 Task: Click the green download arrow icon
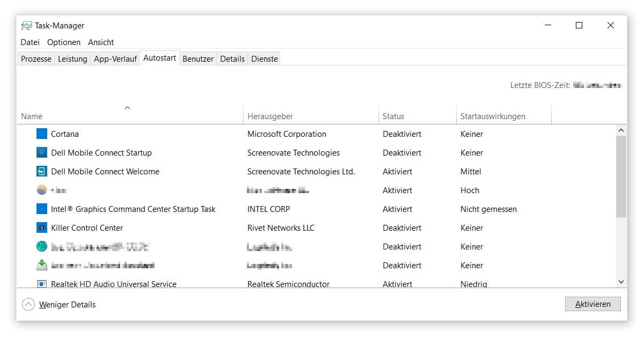click(42, 265)
